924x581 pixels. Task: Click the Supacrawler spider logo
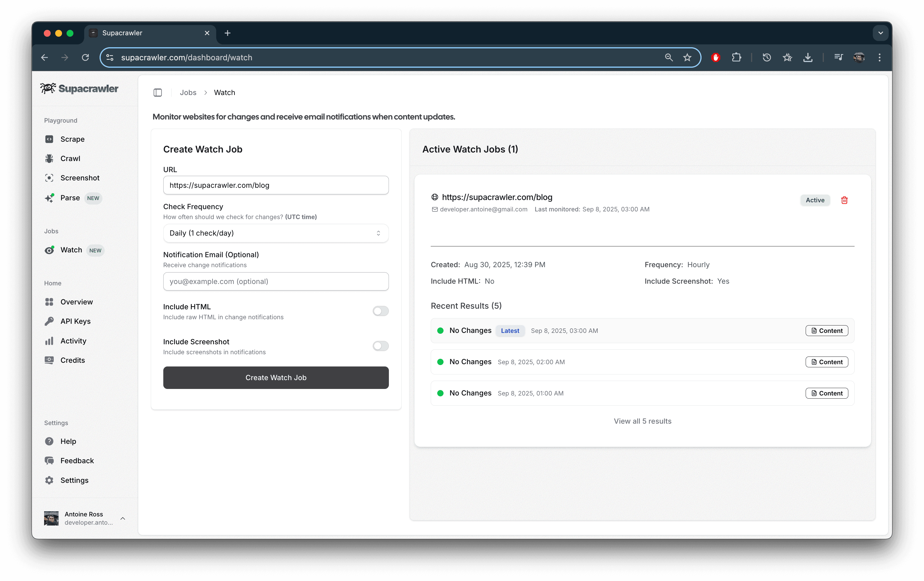tap(48, 88)
